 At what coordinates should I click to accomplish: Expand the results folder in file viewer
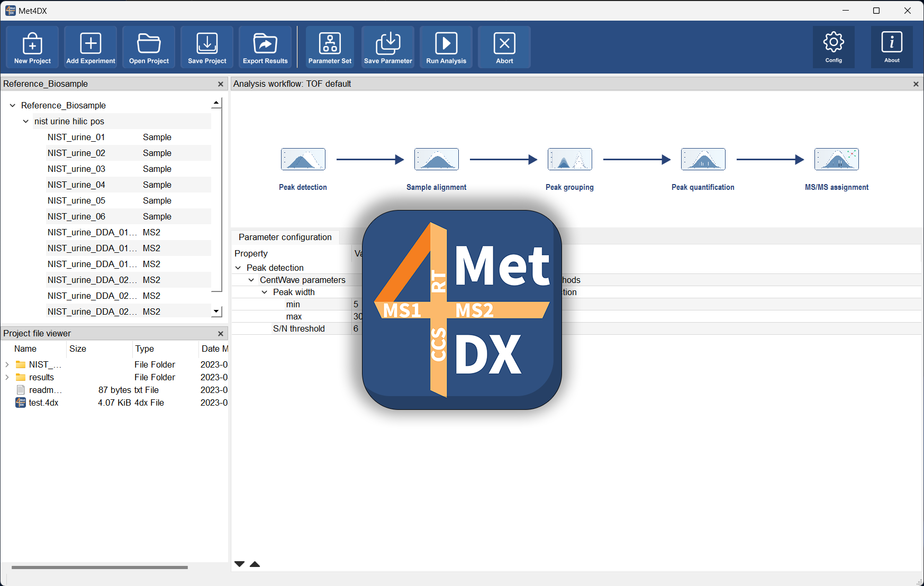[x=7, y=377]
